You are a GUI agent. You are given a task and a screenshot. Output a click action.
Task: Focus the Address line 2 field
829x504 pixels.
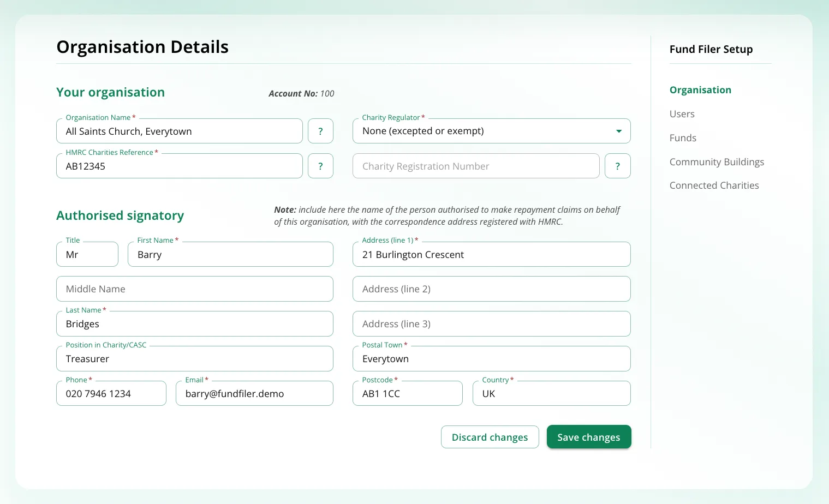[x=492, y=289]
